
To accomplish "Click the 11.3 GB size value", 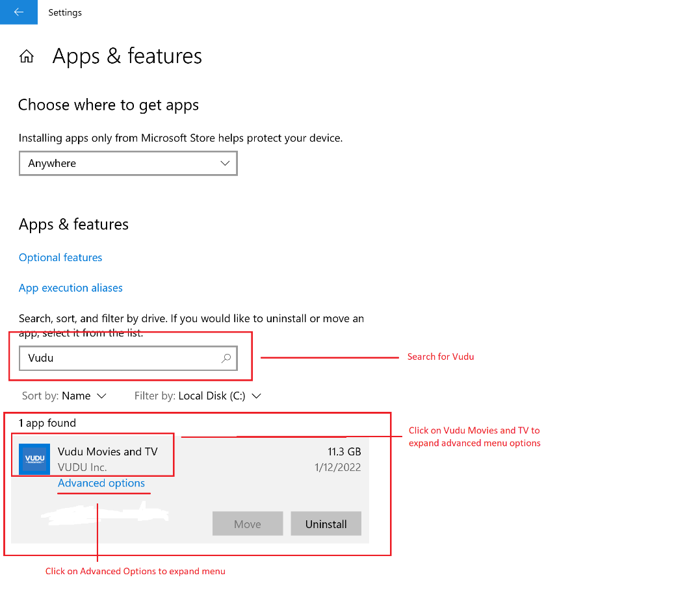I will pos(344,452).
